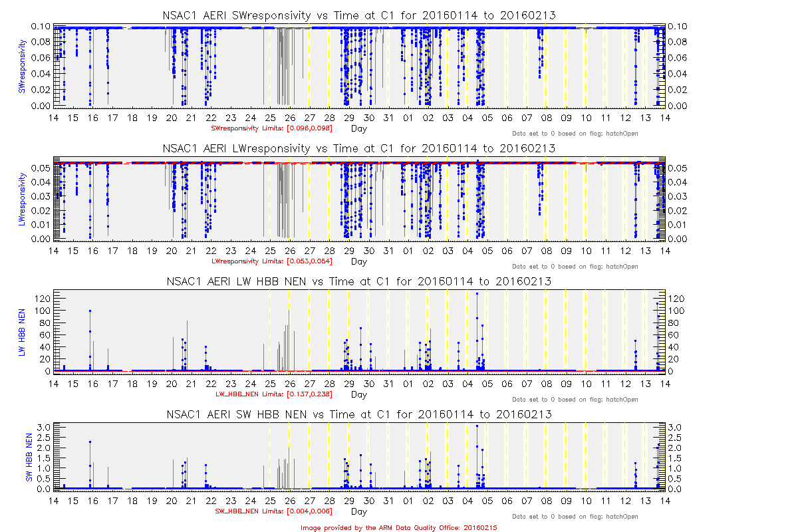This screenshot has height=532, width=798.
Task: Click the day 16 spike peak in the SW HBB NEN plot
Action: [90, 442]
